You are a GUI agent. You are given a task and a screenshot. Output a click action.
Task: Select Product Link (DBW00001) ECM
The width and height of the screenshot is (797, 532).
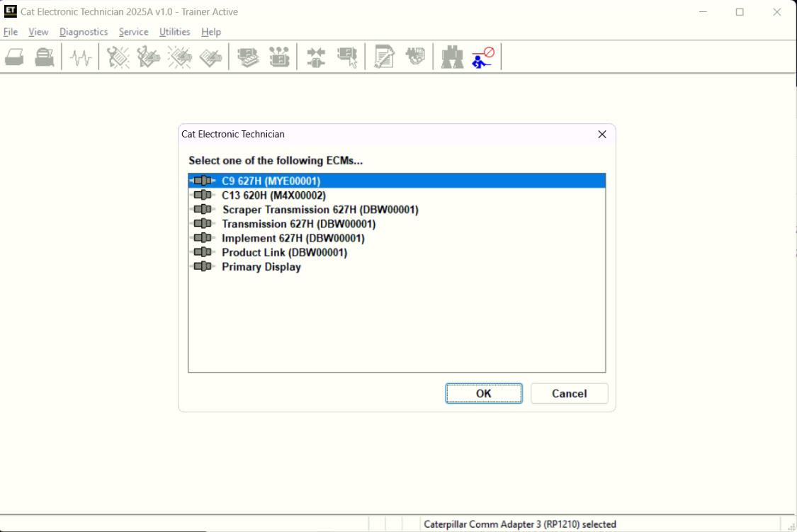(397, 252)
